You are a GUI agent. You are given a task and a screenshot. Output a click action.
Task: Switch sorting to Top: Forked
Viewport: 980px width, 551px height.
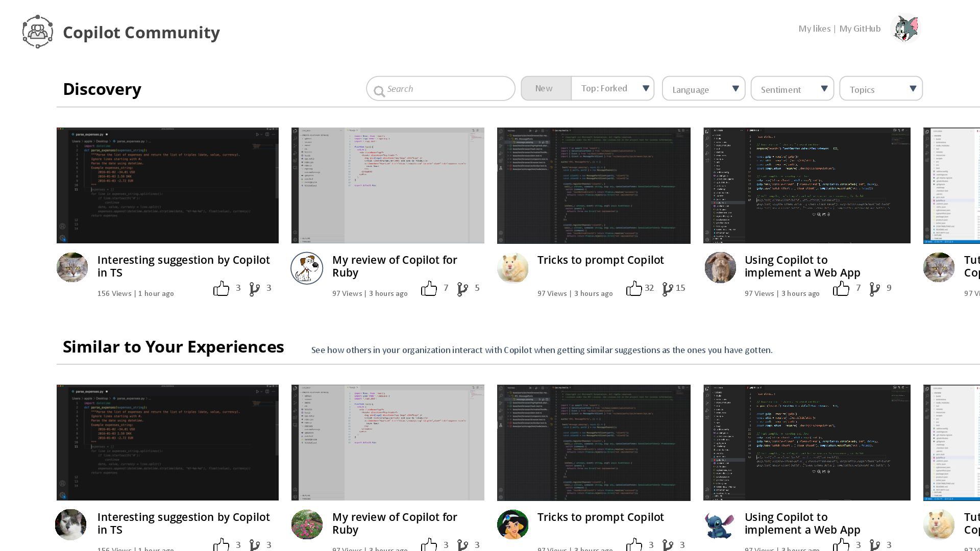[604, 89]
